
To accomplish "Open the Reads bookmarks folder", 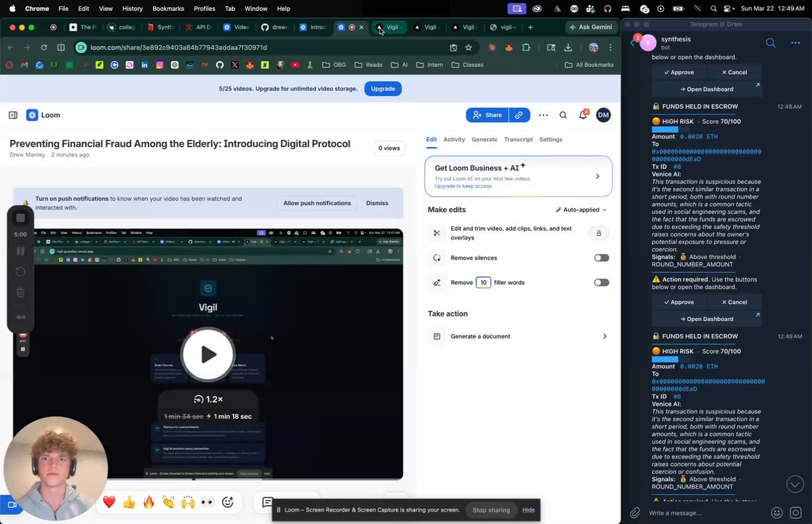I will pyautogui.click(x=368, y=65).
